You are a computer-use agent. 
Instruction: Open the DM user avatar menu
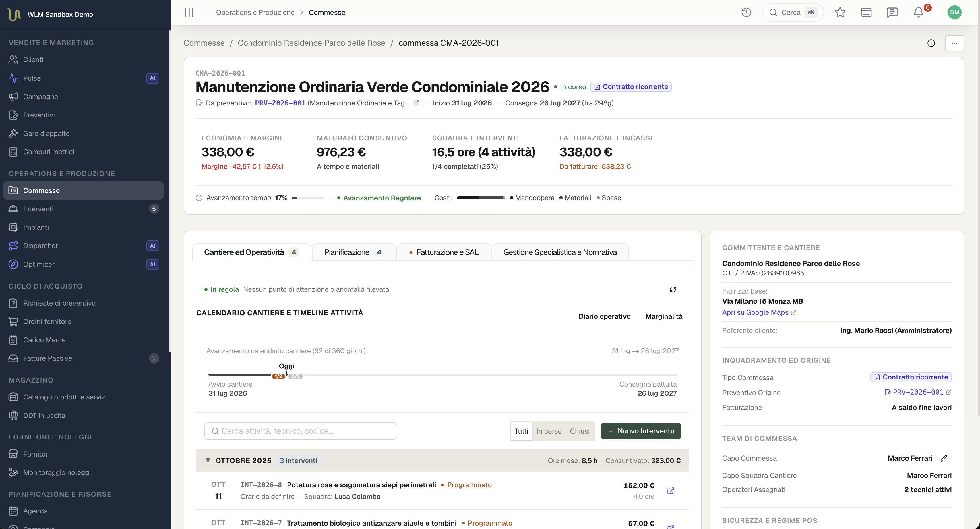(954, 13)
